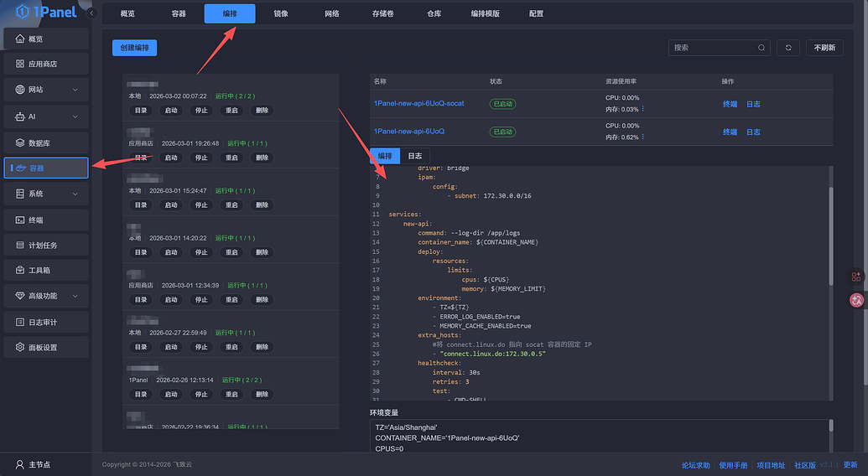The image size is (868, 476).
Task: Open the 项目地址 footer link
Action: click(x=771, y=465)
